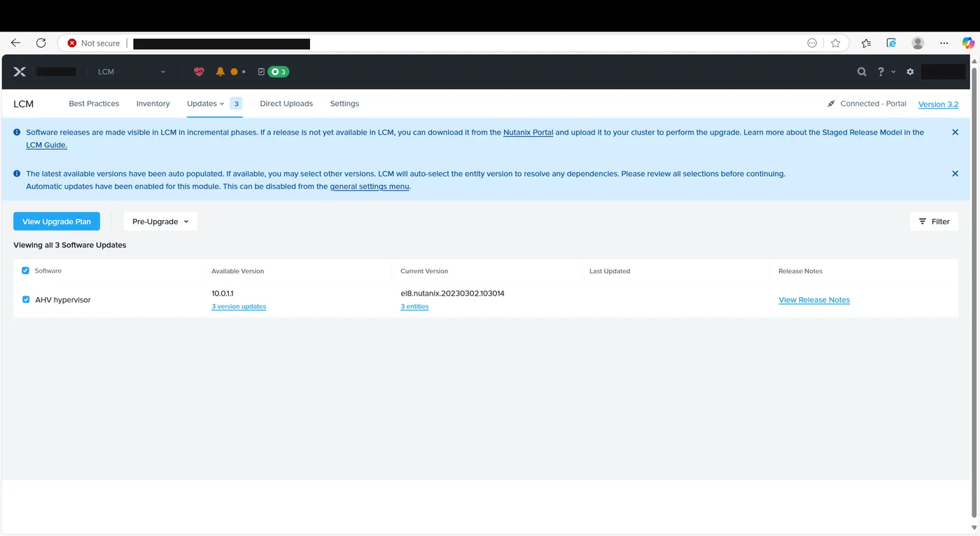The width and height of the screenshot is (980, 536).
Task: Open the Direct Uploads tab
Action: tap(286, 104)
